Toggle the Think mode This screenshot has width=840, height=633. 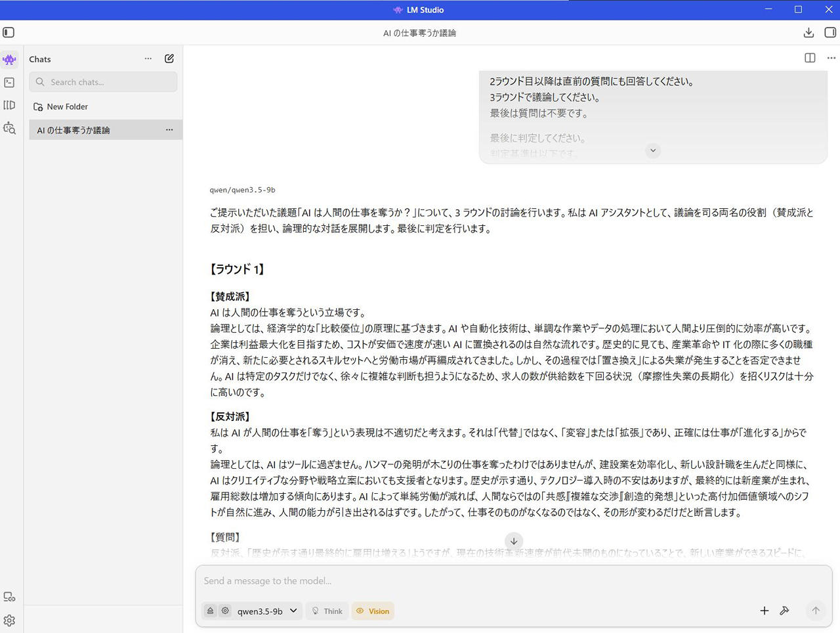coord(327,611)
